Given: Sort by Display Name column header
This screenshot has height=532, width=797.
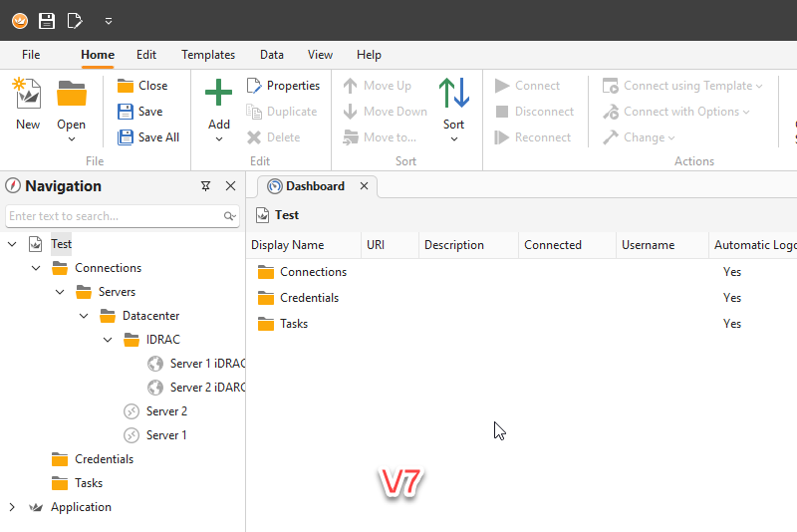Looking at the screenshot, I should 288,245.
